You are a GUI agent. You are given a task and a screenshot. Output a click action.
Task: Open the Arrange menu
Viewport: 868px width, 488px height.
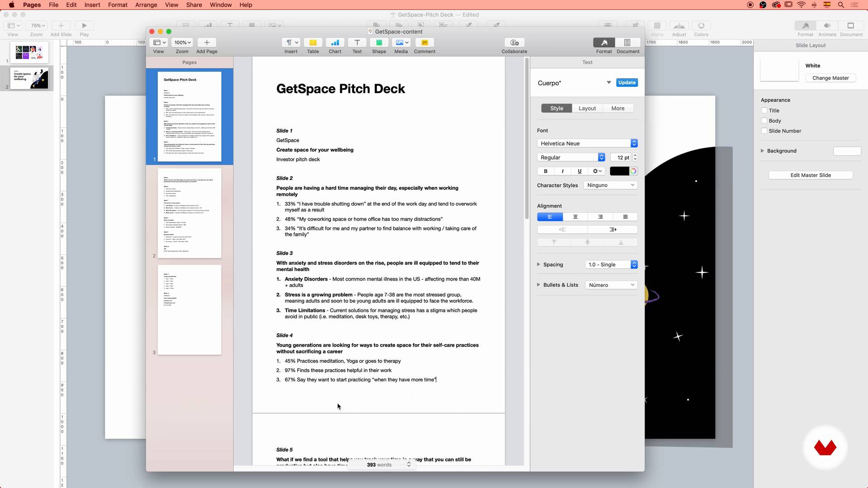coord(146,5)
